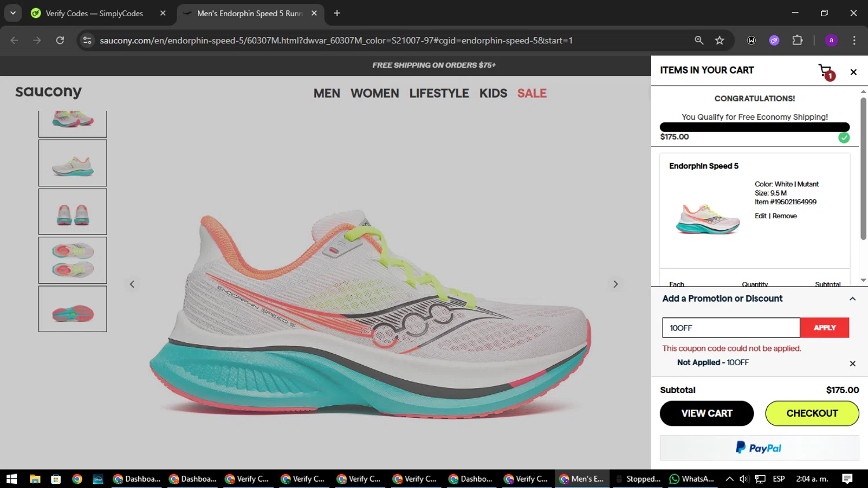Proceed to Checkout
Image resolution: width=868 pixels, height=488 pixels.
812,413
